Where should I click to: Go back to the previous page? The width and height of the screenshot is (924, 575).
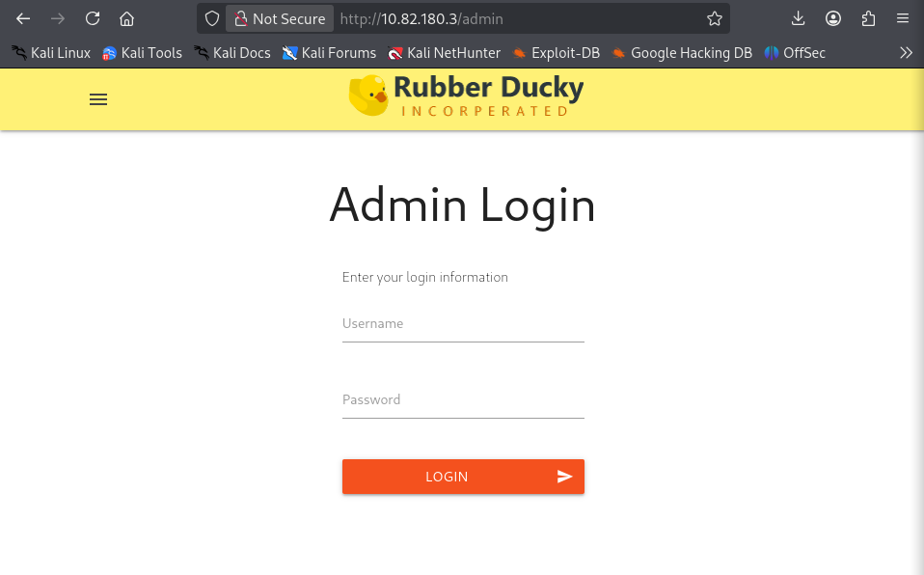pyautogui.click(x=23, y=19)
